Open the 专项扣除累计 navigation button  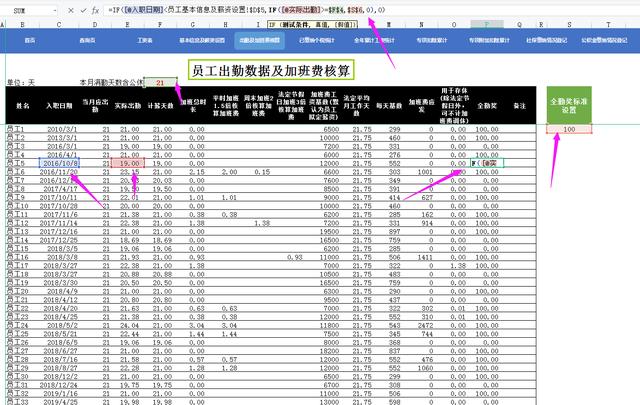point(432,40)
